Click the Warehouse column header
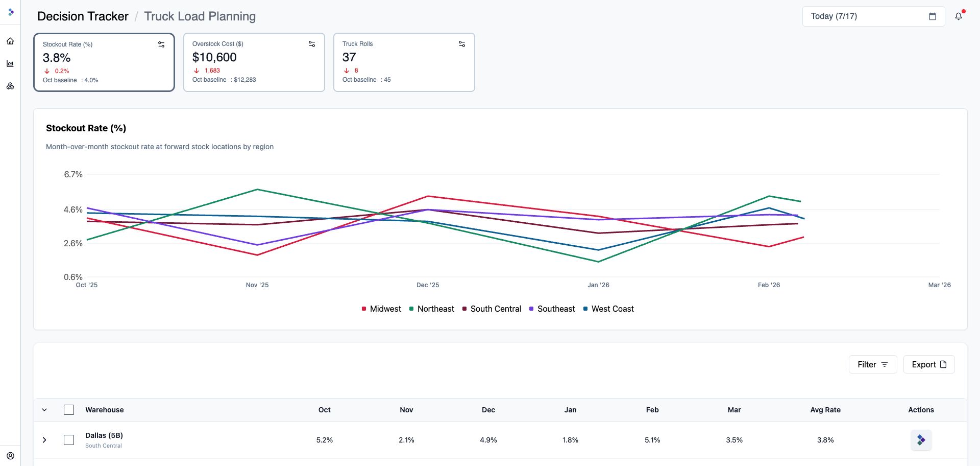The image size is (980, 466). click(105, 410)
